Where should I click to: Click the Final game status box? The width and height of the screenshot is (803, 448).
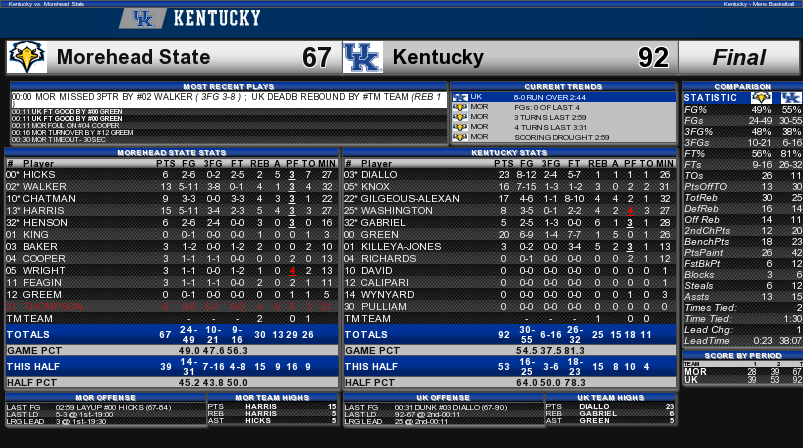click(739, 57)
